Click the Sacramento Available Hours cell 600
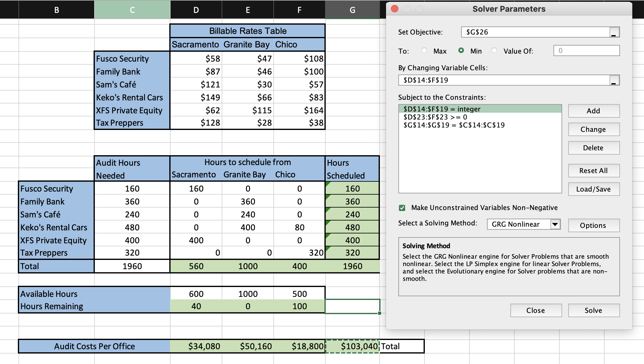 pos(196,294)
